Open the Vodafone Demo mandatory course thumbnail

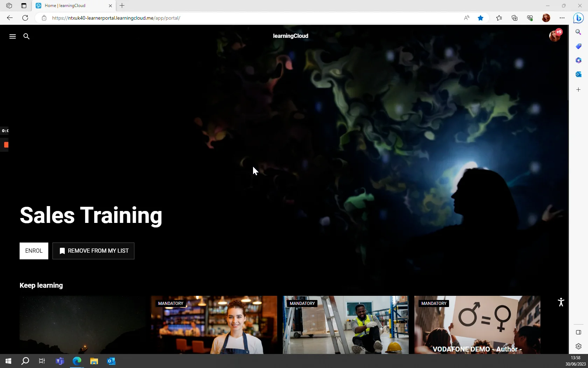point(477,325)
